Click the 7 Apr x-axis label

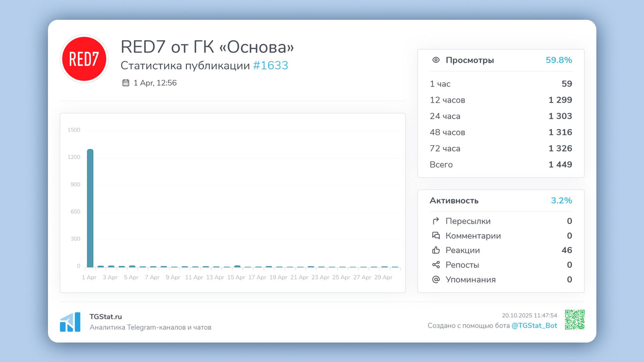point(152,277)
